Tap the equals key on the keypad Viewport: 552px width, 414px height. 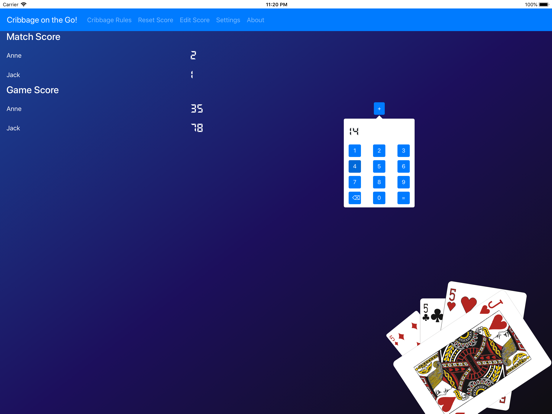click(403, 198)
